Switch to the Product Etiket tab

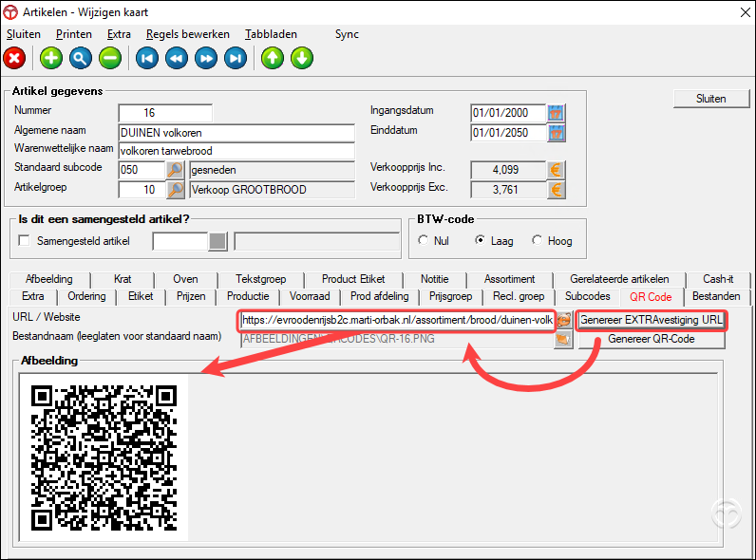[x=353, y=279]
